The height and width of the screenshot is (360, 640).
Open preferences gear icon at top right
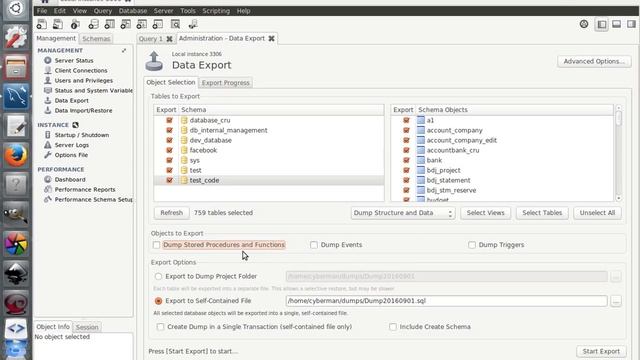[x=584, y=24]
